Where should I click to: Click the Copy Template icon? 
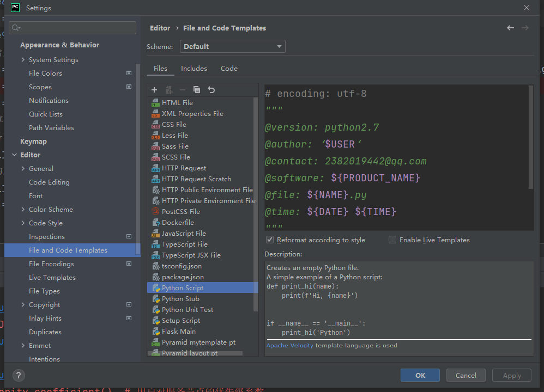[x=197, y=90]
